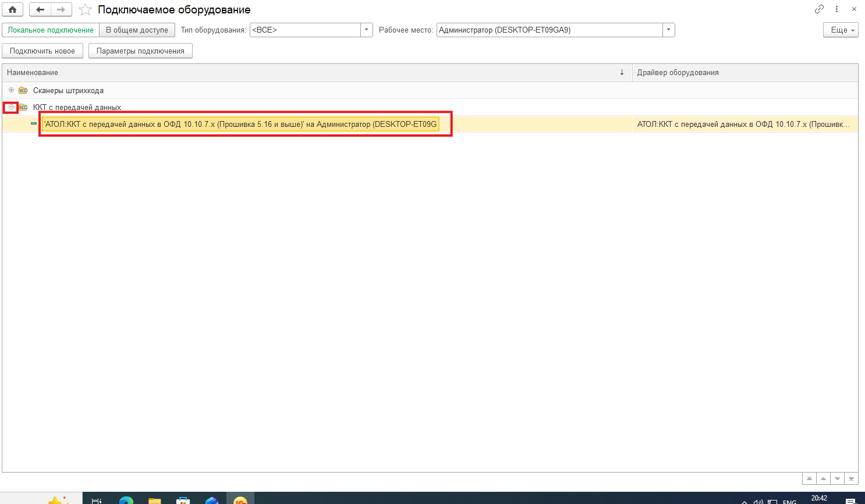Click the АТОЛ driver cell in Драйвер column
This screenshot has width=865, height=504.
coord(745,124)
